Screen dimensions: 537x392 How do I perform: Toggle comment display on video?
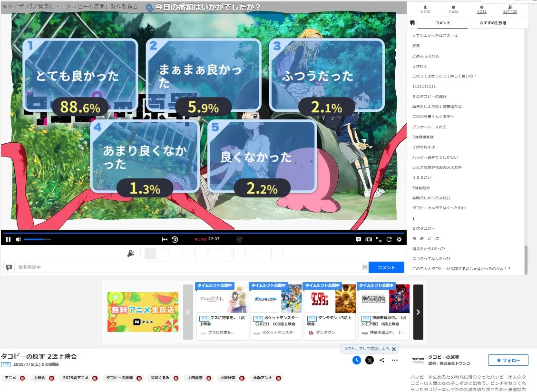(358, 239)
